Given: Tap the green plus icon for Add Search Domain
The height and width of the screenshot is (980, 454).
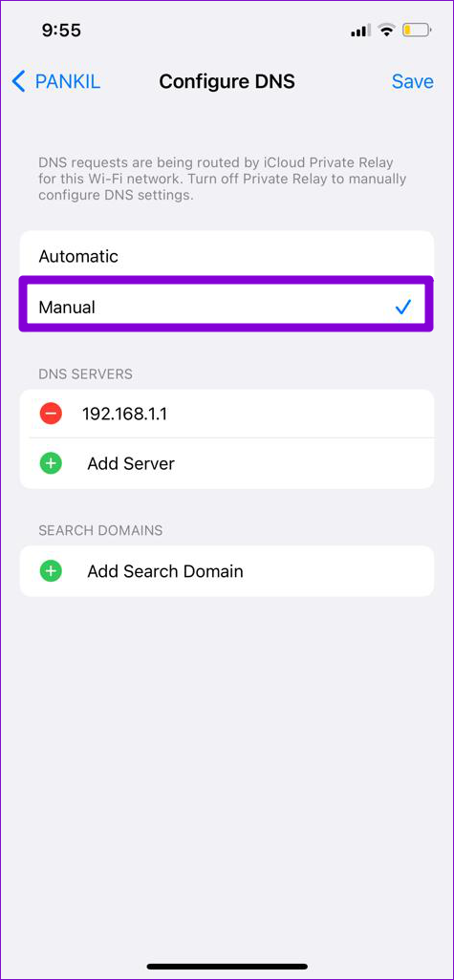Looking at the screenshot, I should [51, 570].
